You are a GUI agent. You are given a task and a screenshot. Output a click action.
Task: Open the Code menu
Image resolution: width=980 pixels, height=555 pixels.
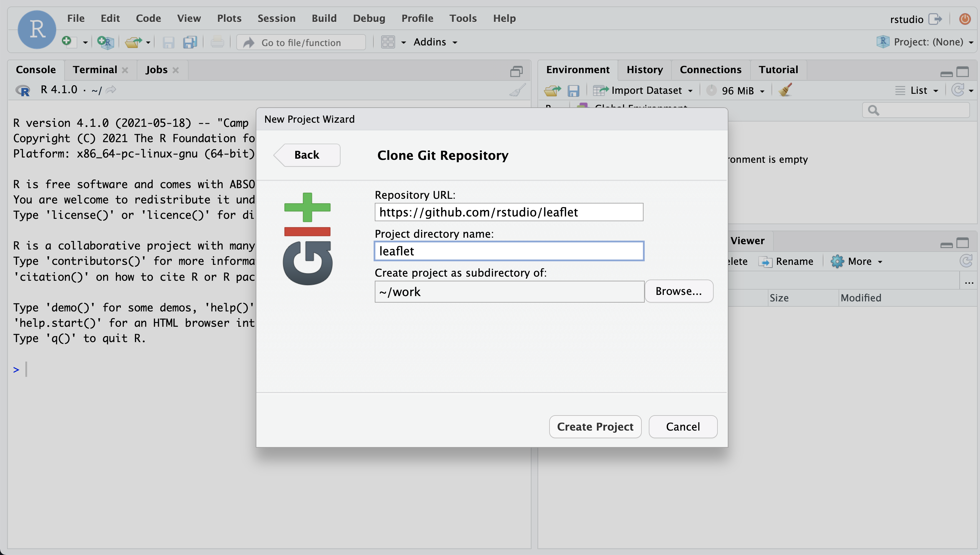click(x=148, y=18)
